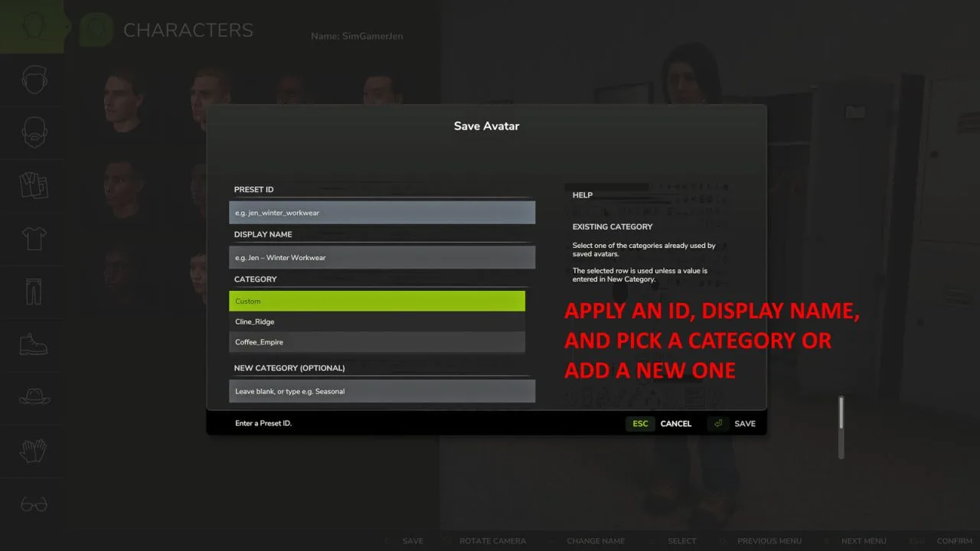The height and width of the screenshot is (551, 980).
Task: Click the Enter key icon beside Save
Action: (718, 423)
